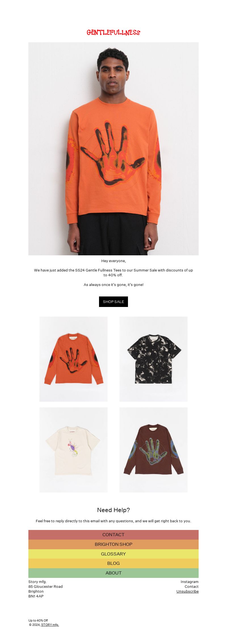This screenshot has width=227, height=644.
Task: Click the footer Contact link
Action: click(192, 587)
